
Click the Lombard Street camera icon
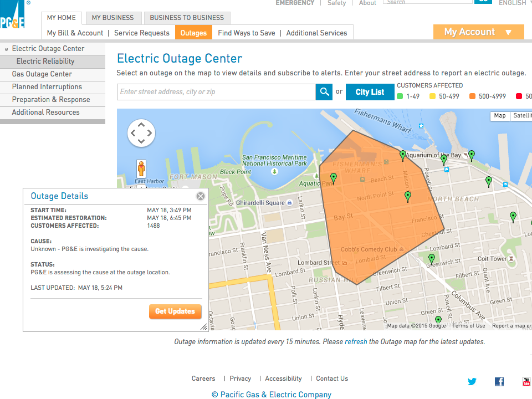344,263
